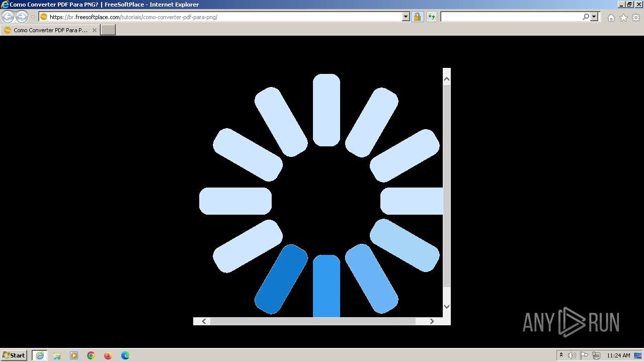Click the scroll right arrow of inner frame
This screenshot has height=362, width=644.
[432, 321]
